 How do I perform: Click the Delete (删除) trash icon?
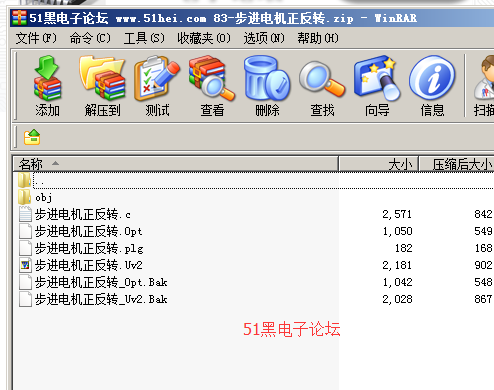coord(267,78)
